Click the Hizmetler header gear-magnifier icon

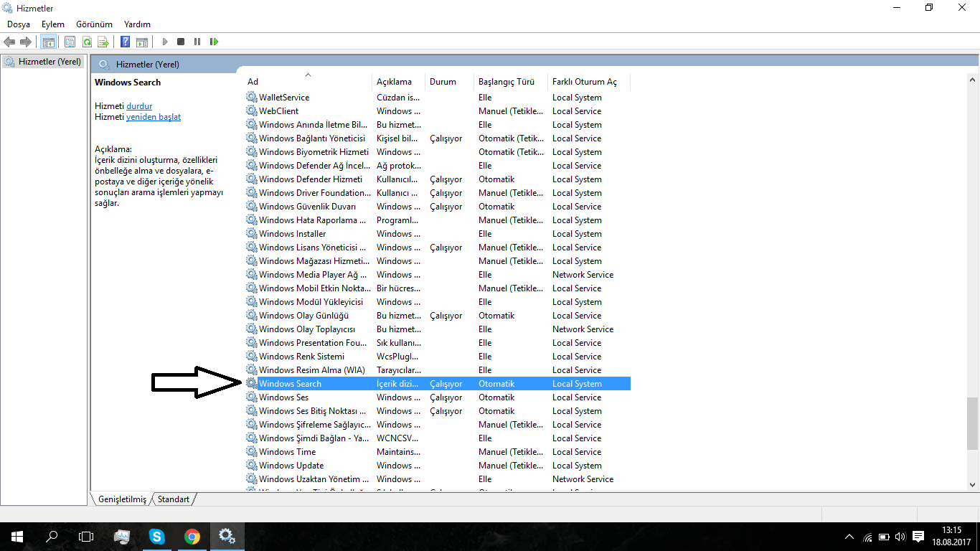pos(104,65)
